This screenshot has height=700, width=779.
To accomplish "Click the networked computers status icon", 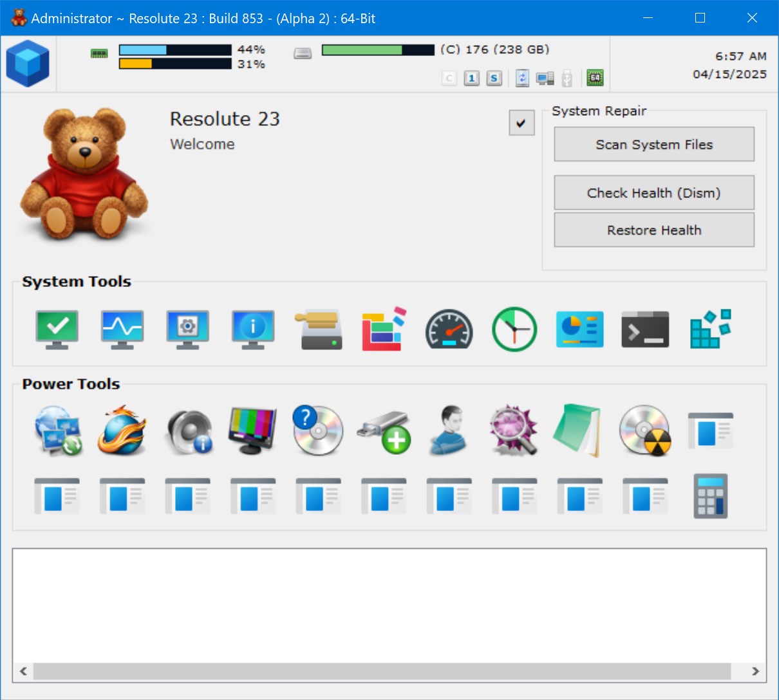I will [x=545, y=78].
